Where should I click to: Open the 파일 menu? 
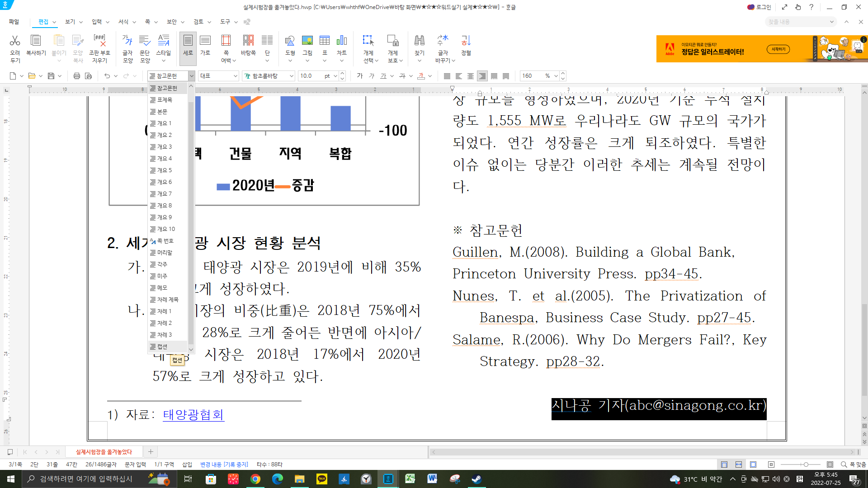pyautogui.click(x=14, y=22)
